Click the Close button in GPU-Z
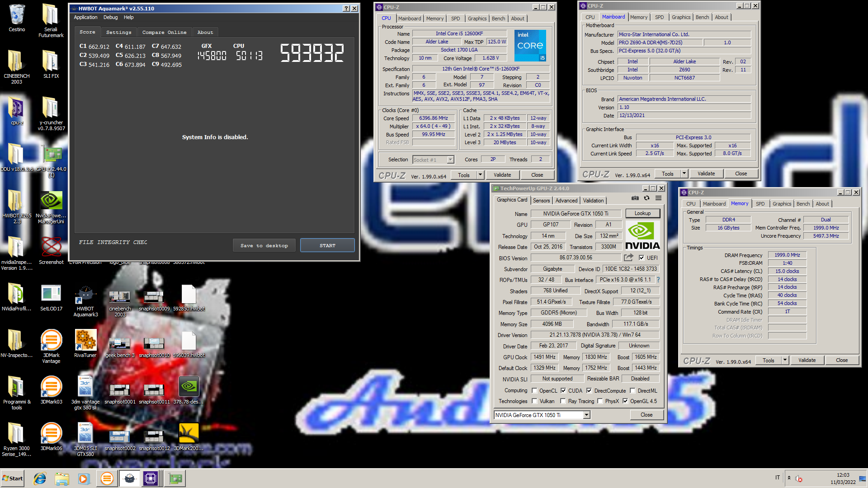Screen dimensions: 868x488 pyautogui.click(x=646, y=415)
